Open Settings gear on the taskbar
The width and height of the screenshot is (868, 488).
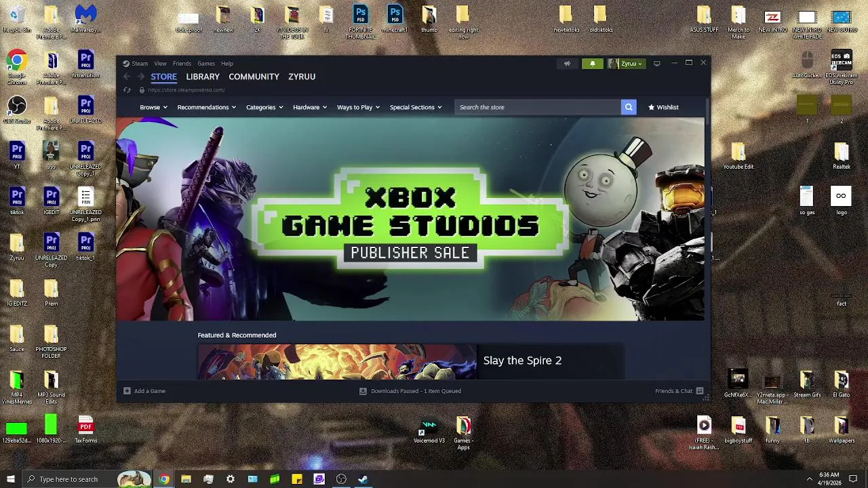(x=231, y=479)
